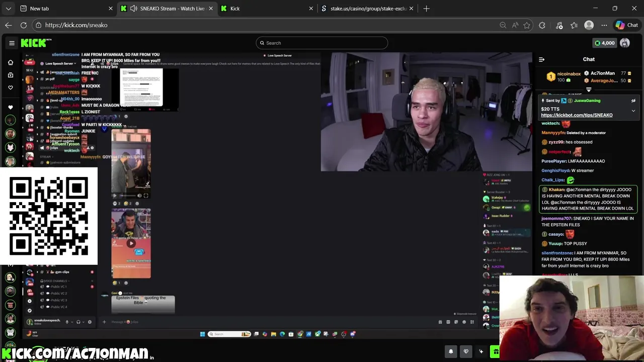Expand the pinned $20 TTS message chevron
644x362 pixels.
[633, 111]
